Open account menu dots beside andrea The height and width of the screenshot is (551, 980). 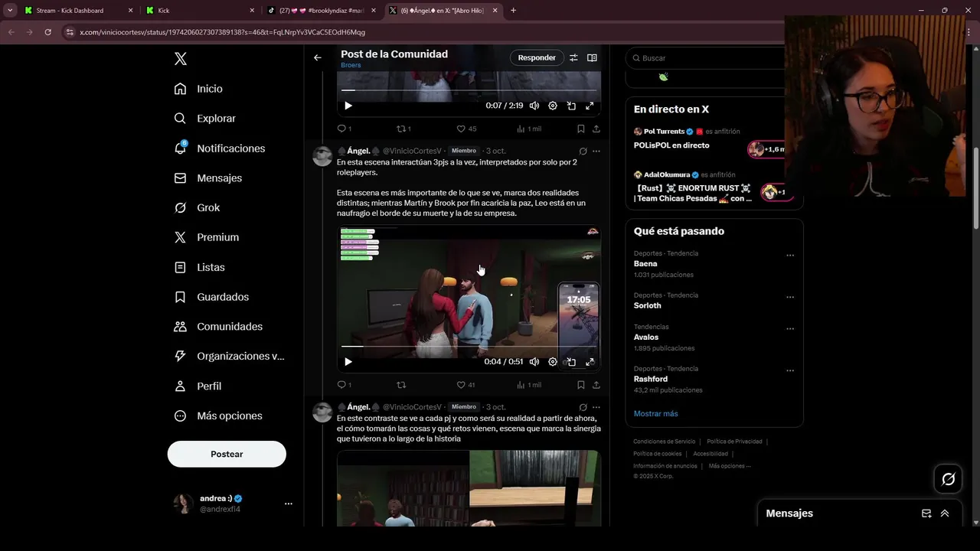[289, 504]
